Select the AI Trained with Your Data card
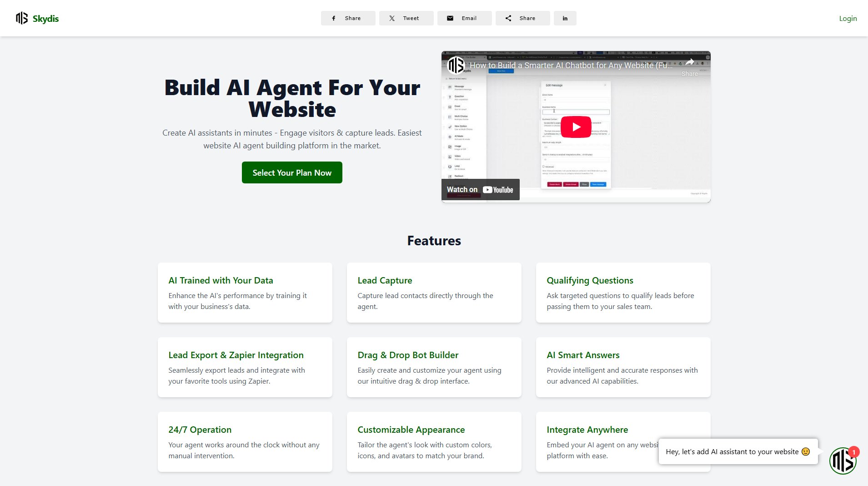868x486 pixels. tap(245, 293)
